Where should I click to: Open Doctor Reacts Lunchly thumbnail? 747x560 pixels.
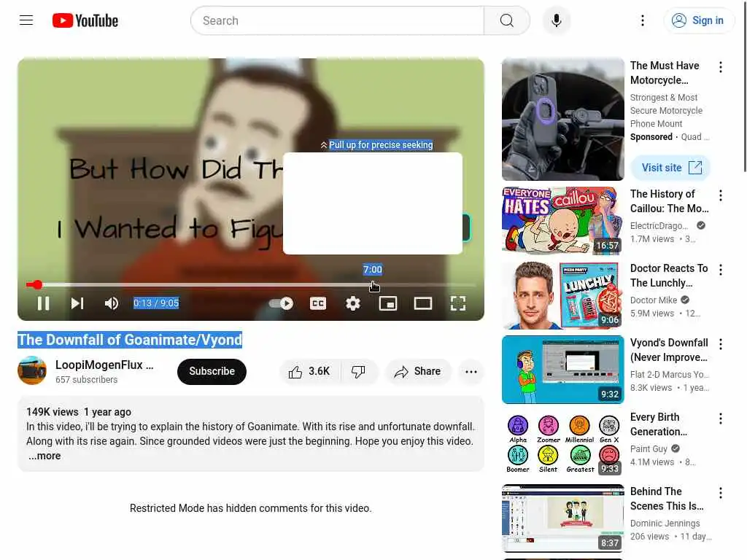point(562,295)
